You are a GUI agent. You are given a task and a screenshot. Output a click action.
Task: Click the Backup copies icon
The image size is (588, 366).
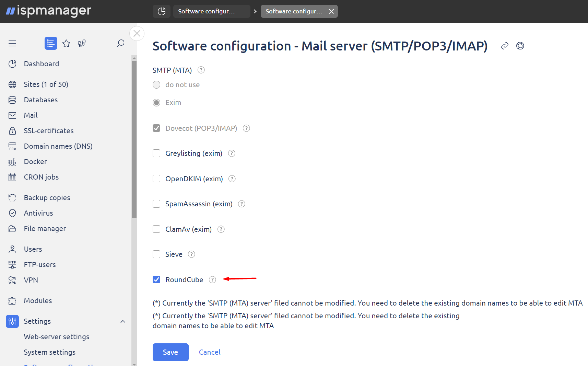click(x=12, y=198)
